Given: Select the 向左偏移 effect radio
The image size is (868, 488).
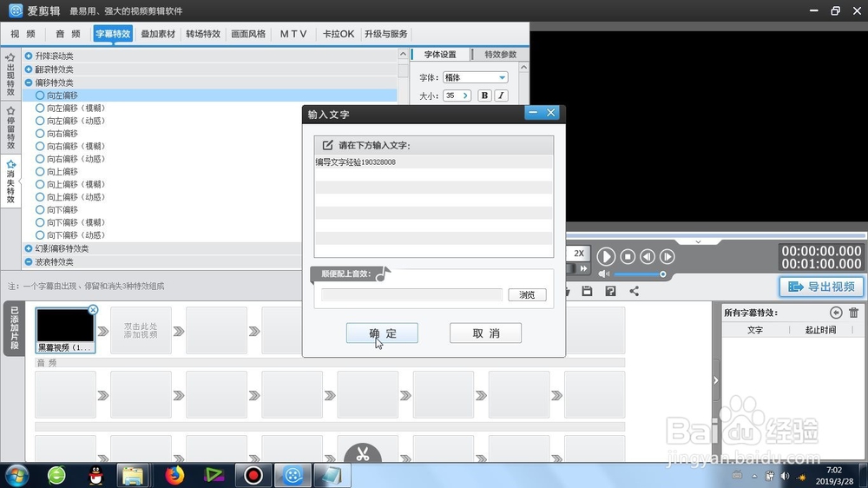Looking at the screenshot, I should point(40,96).
